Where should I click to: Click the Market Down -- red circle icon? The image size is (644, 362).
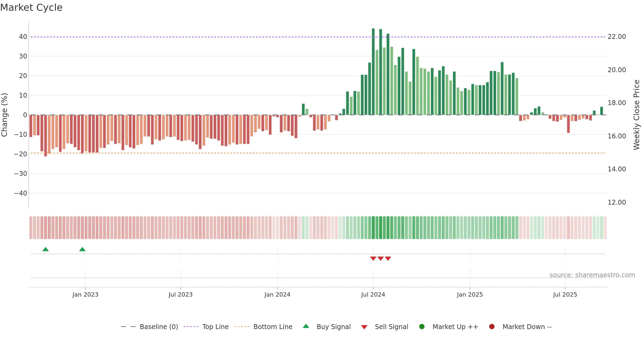click(492, 327)
